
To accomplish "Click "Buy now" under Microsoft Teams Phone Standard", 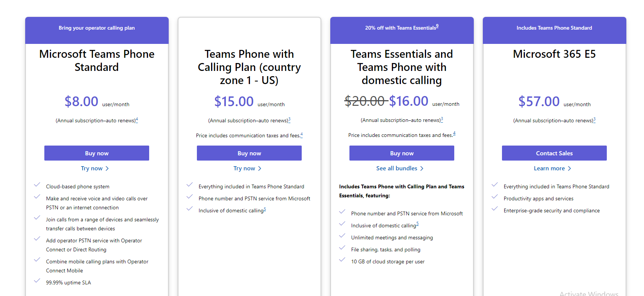I will pos(97,153).
